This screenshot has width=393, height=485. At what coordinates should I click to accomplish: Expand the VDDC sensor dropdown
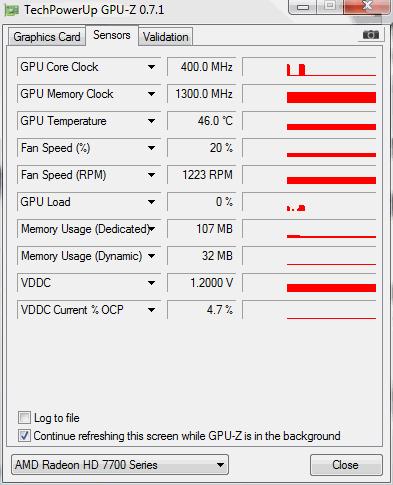pos(151,283)
